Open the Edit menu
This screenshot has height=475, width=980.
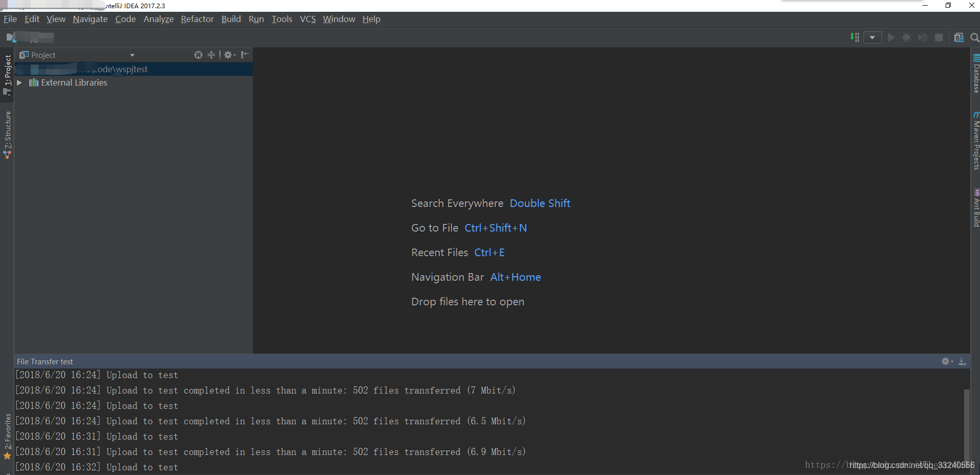point(32,19)
